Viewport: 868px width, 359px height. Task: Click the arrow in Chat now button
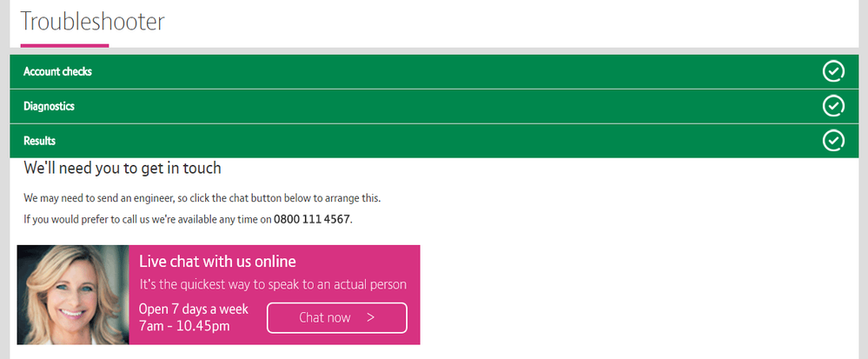[370, 317]
